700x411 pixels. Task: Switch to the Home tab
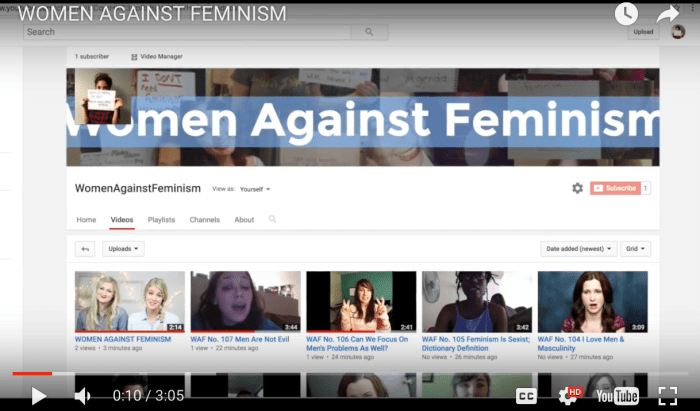(x=86, y=220)
